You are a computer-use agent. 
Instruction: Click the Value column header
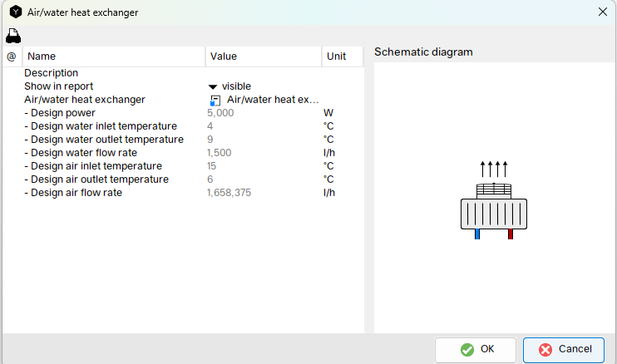click(264, 57)
